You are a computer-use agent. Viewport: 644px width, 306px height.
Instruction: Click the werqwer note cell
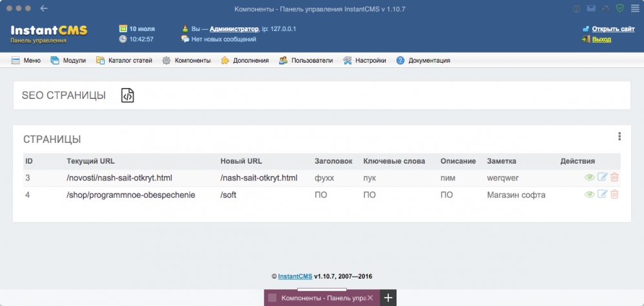(503, 178)
